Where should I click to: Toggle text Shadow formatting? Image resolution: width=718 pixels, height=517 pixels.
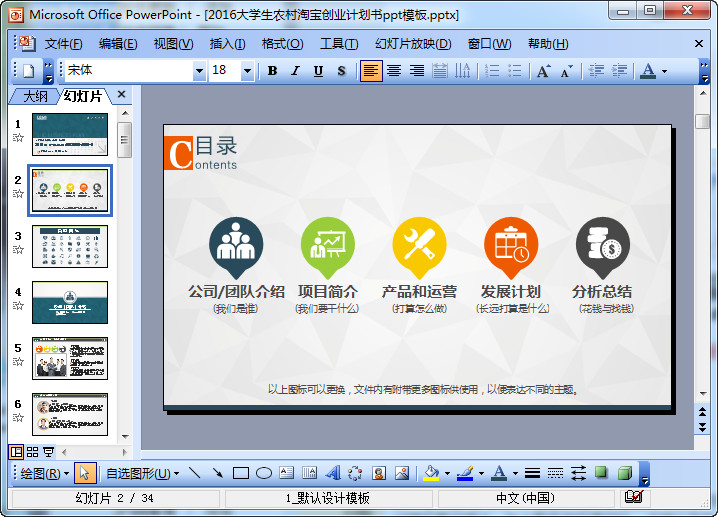coord(341,71)
